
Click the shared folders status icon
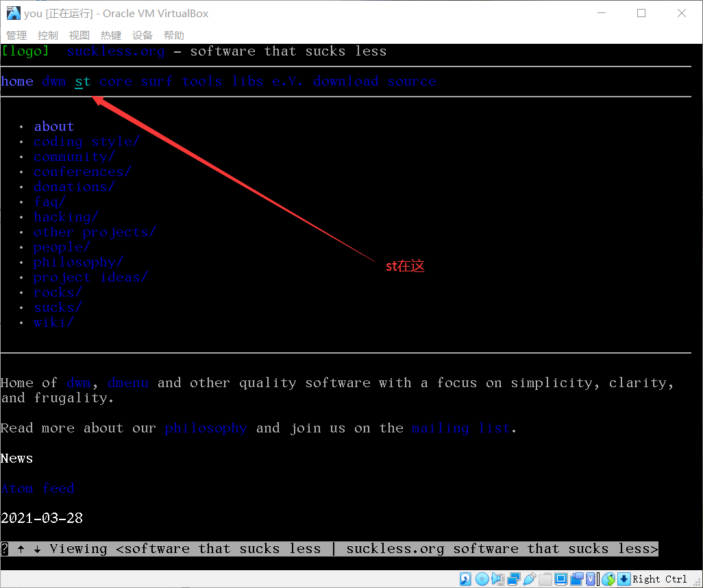(545, 579)
